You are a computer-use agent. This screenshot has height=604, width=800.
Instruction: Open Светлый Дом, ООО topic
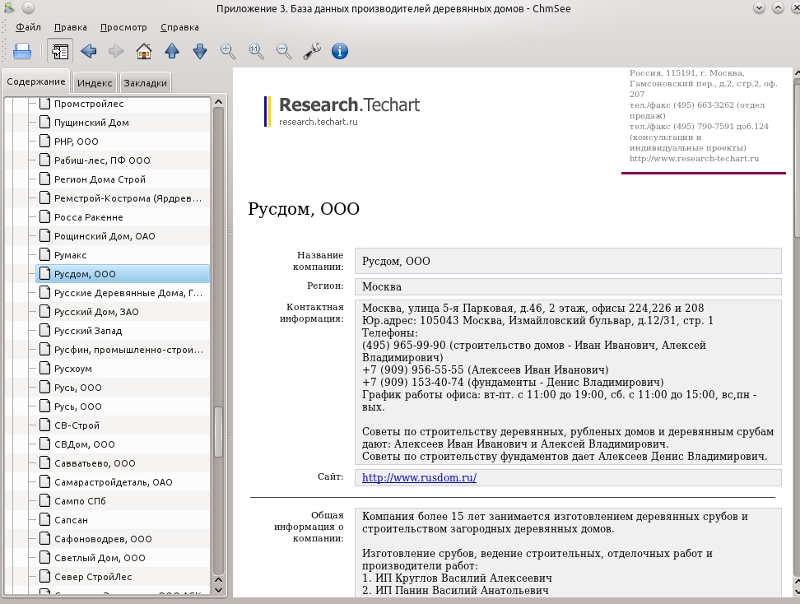(100, 557)
